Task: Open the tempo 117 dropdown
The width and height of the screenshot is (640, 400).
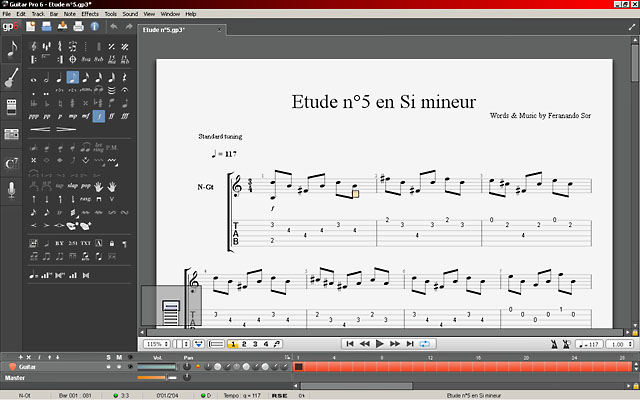Action: (589, 344)
